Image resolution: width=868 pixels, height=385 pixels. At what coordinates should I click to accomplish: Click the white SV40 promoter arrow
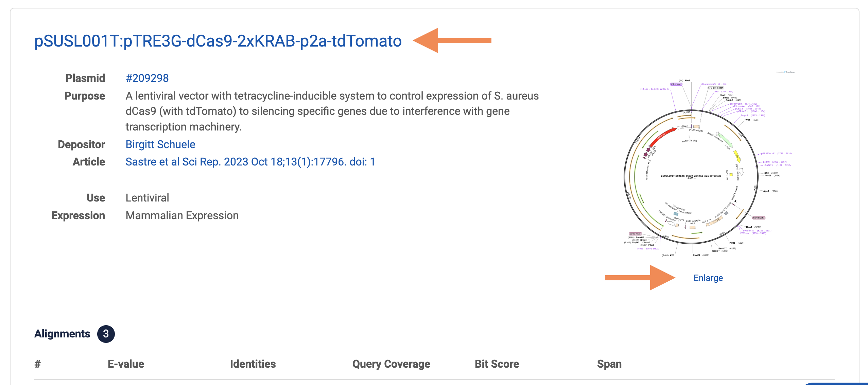741,172
